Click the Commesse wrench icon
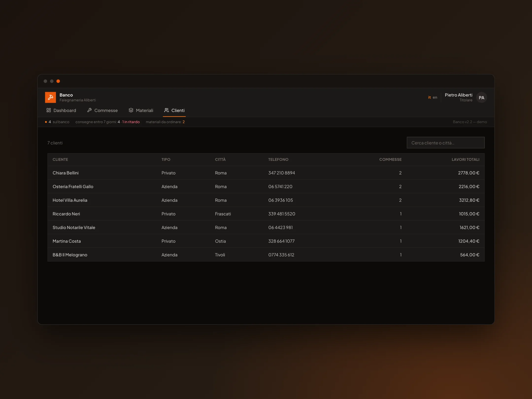This screenshot has width=532, height=399. point(89,110)
